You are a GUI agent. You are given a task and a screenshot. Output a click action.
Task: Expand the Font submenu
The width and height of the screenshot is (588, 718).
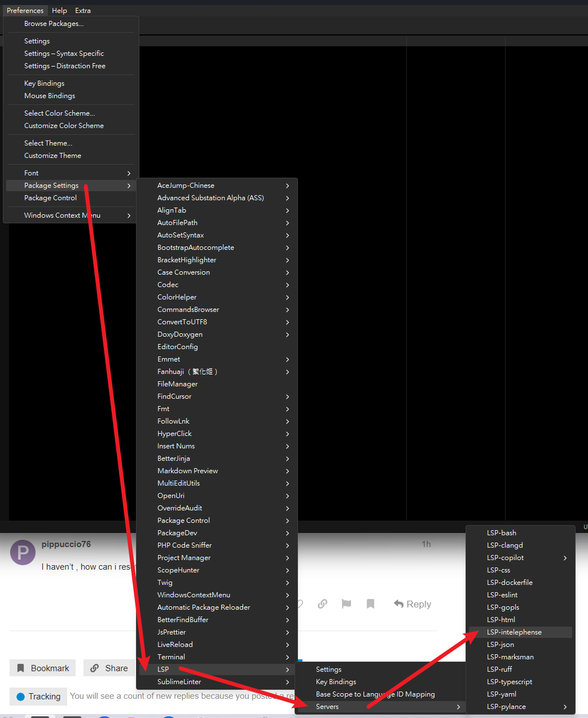pos(71,173)
